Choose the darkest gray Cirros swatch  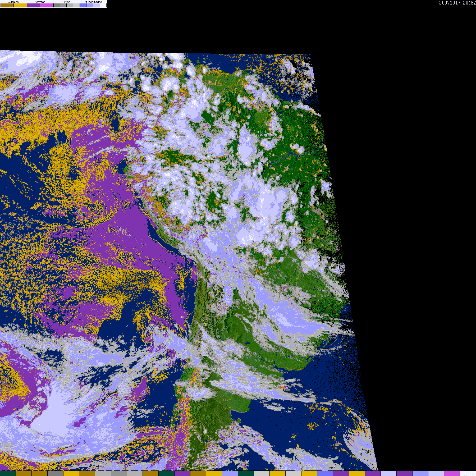point(57,5)
